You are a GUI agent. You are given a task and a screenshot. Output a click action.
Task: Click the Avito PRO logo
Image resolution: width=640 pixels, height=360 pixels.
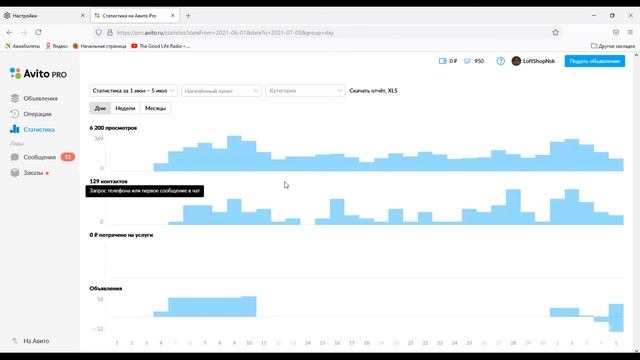coord(38,73)
